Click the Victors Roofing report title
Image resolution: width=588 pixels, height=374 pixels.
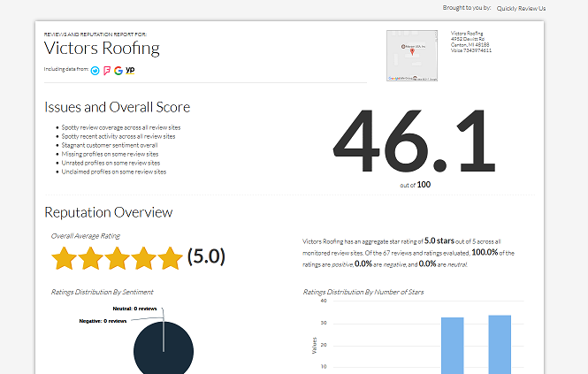102,49
